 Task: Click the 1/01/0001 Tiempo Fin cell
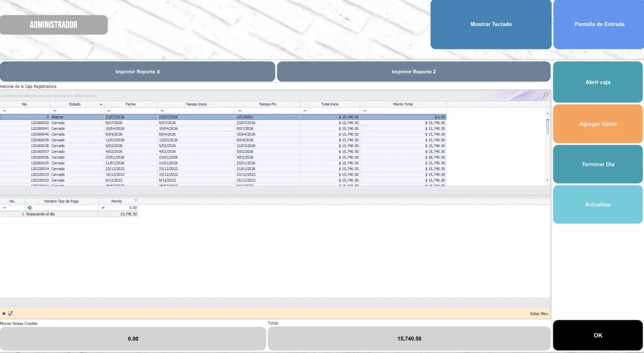[x=267, y=117]
